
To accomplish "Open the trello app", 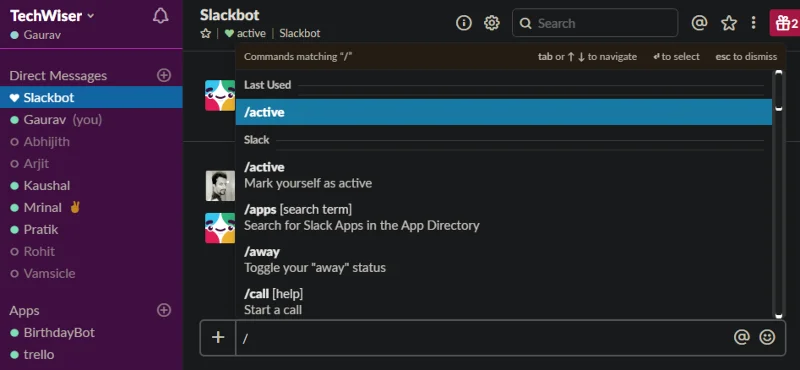I will pyautogui.click(x=91, y=354).
